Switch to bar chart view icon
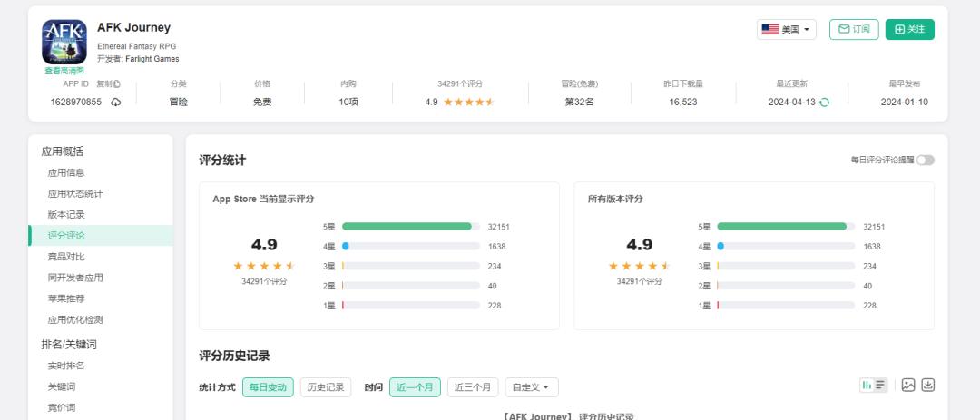This screenshot has height=420, width=980. [x=867, y=385]
